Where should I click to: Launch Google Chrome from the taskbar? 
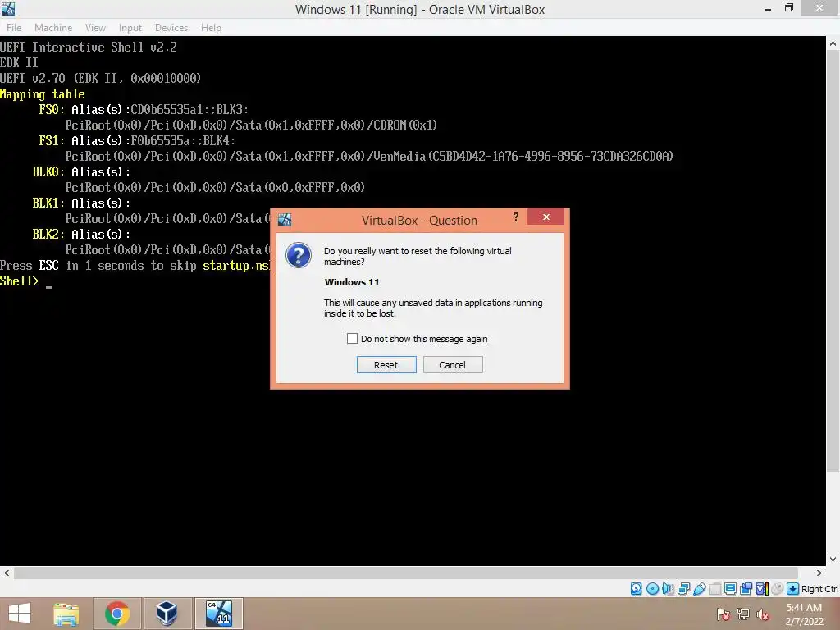coord(117,614)
